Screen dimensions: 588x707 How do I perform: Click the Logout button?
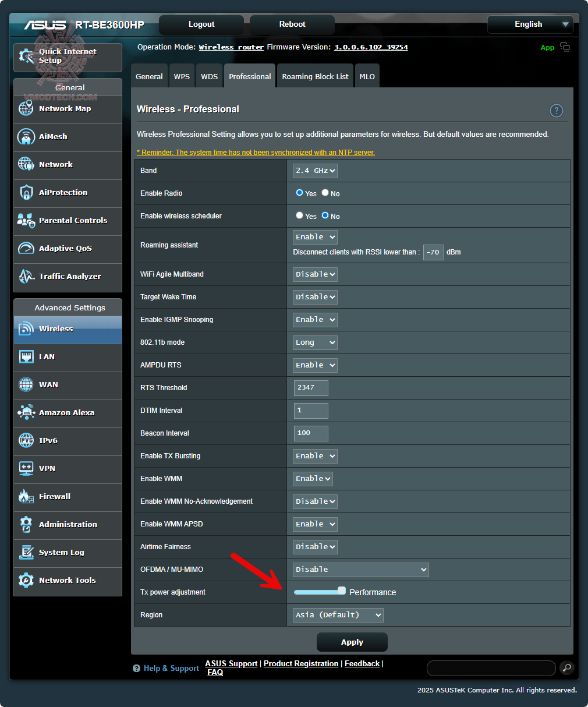point(201,24)
